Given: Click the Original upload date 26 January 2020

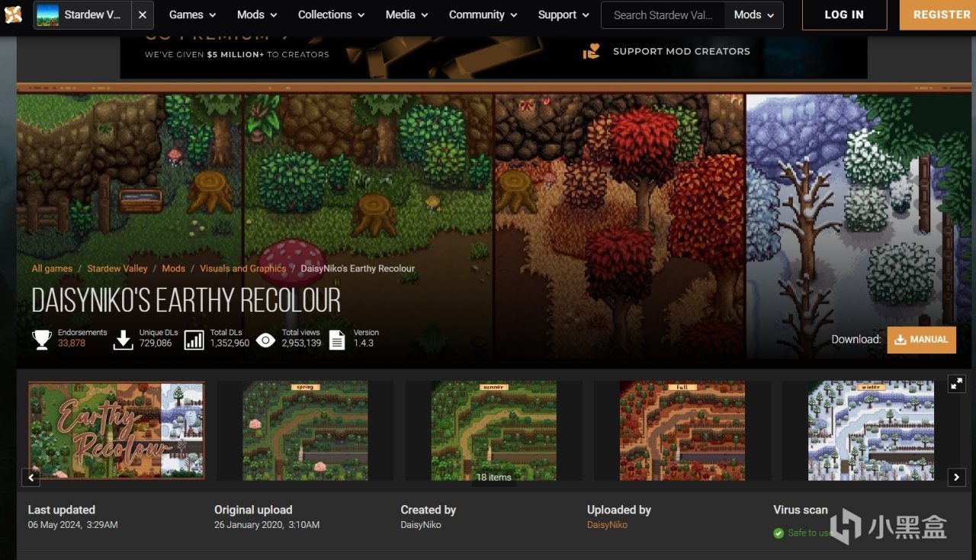Looking at the screenshot, I should click(267, 525).
